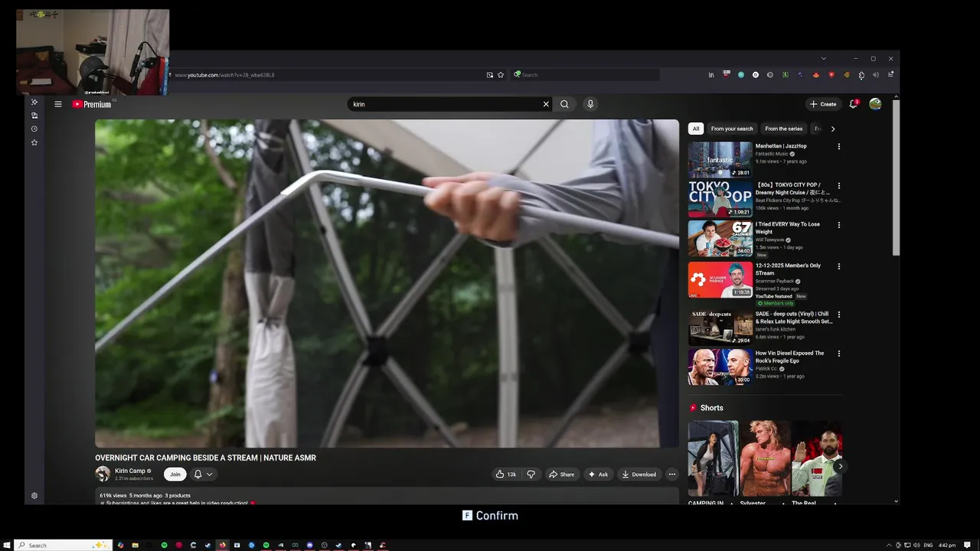Click the video player to pause

coord(387,283)
